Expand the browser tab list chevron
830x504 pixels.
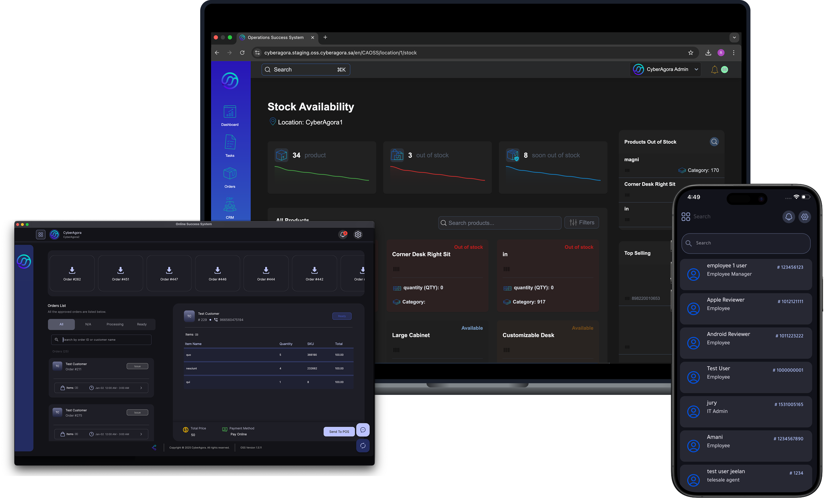(x=734, y=37)
